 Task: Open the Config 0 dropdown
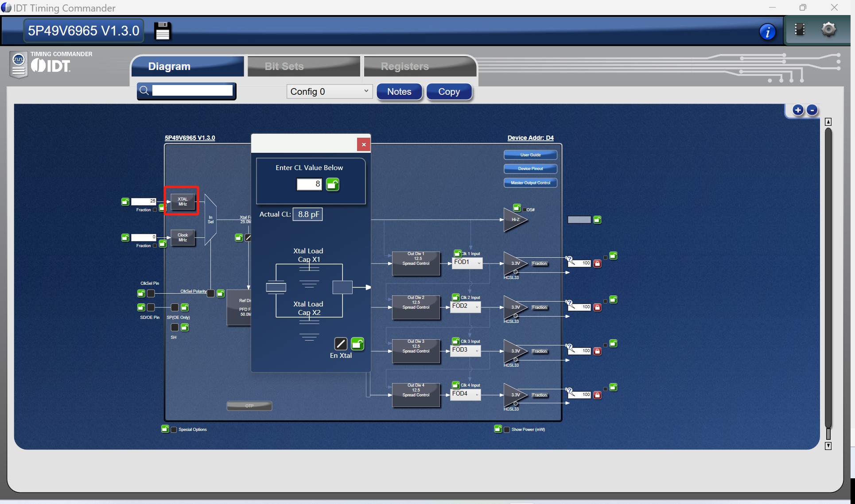coord(330,92)
